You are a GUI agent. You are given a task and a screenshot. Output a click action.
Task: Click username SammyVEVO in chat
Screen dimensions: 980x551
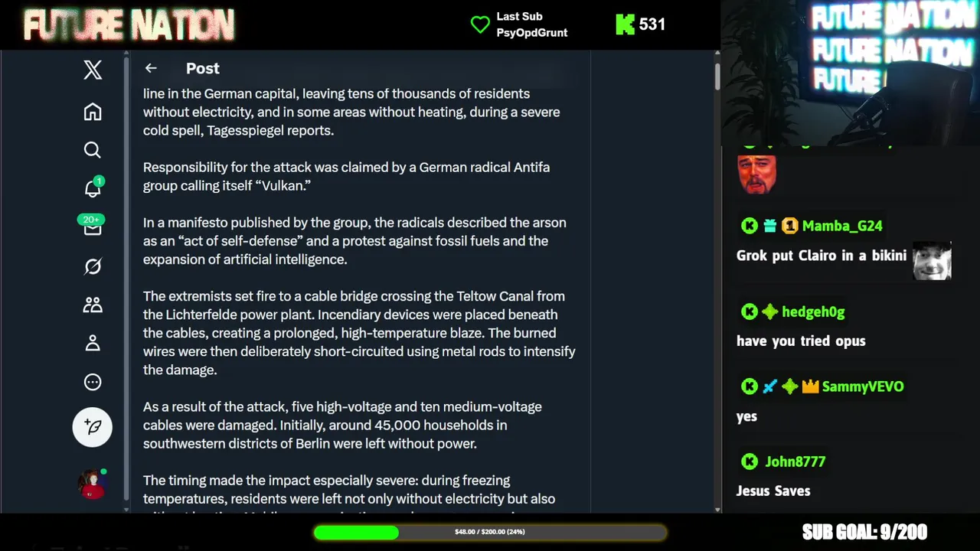863,386
